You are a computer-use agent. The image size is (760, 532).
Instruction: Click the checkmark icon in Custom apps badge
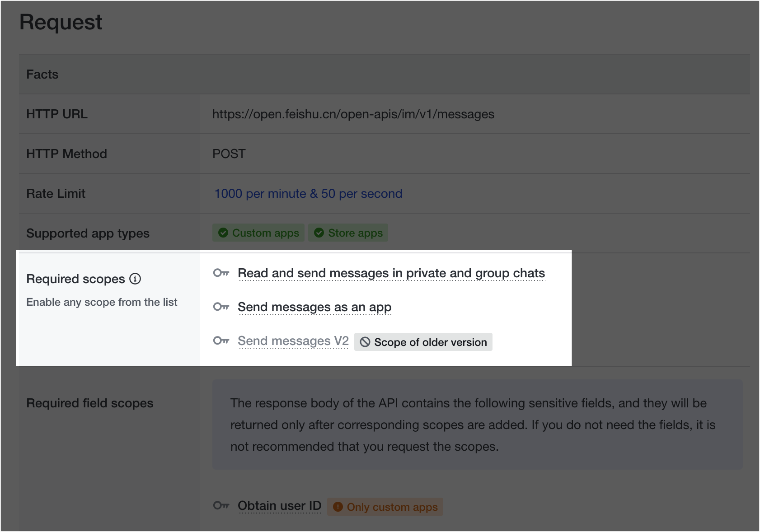tap(223, 233)
